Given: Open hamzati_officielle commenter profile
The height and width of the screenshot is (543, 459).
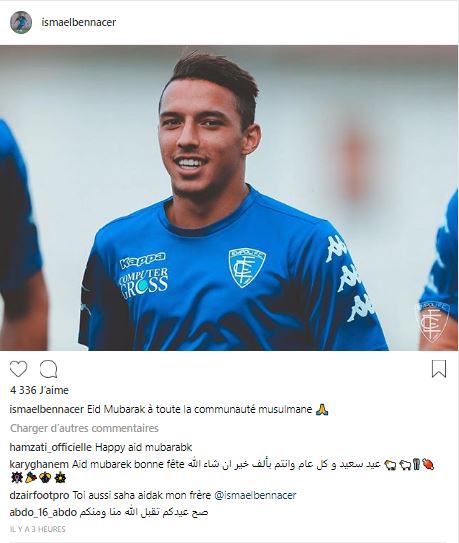Looking at the screenshot, I should pyautogui.click(x=51, y=447).
